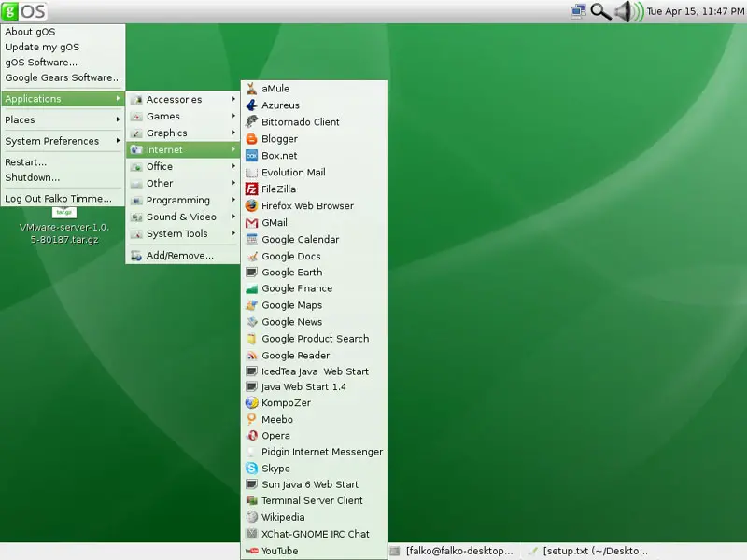The image size is (747, 560).
Task: Click the FileZilla icon
Action: tap(251, 189)
